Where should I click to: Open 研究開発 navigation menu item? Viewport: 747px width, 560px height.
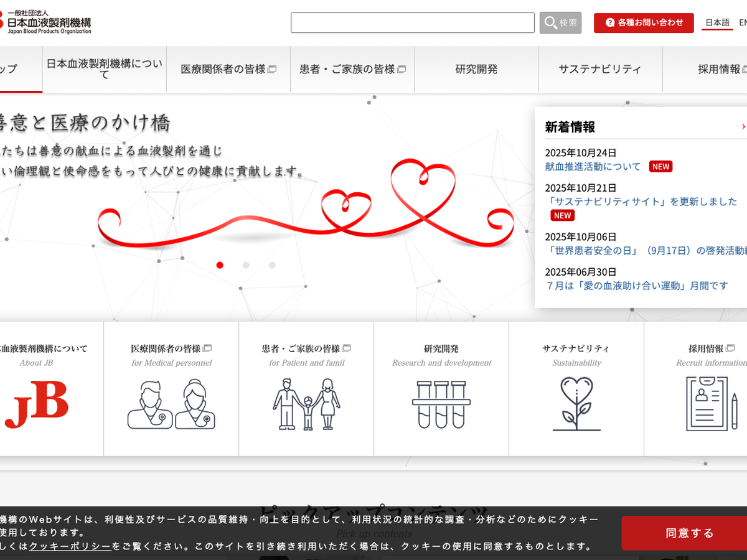[476, 69]
